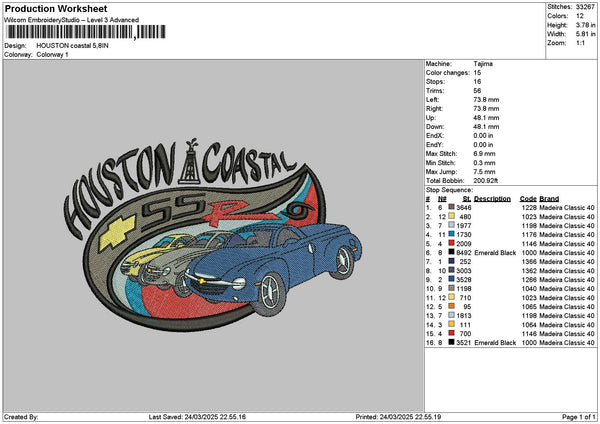Click the barcode under the worksheet title

point(82,32)
